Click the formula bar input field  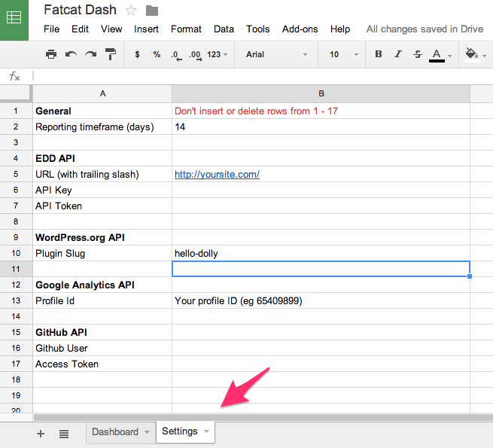click(256, 76)
